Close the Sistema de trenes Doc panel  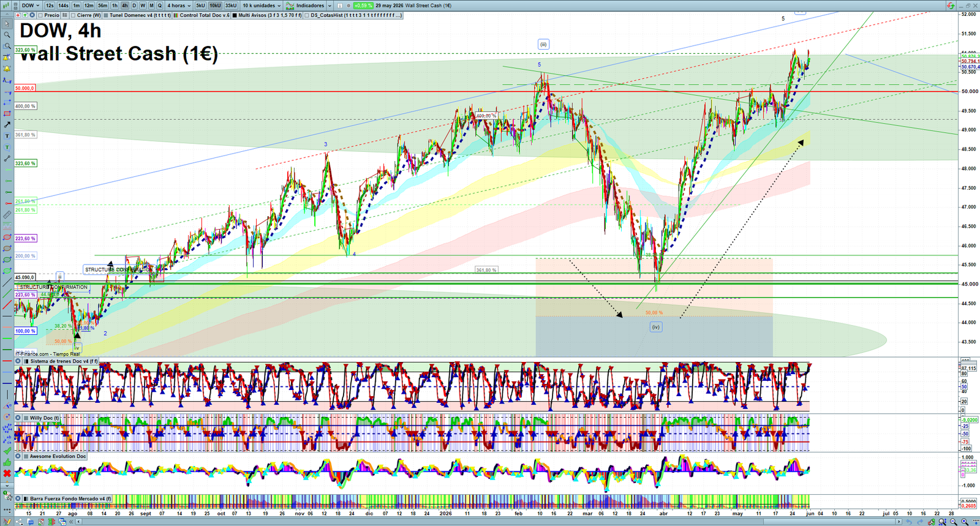(x=18, y=361)
